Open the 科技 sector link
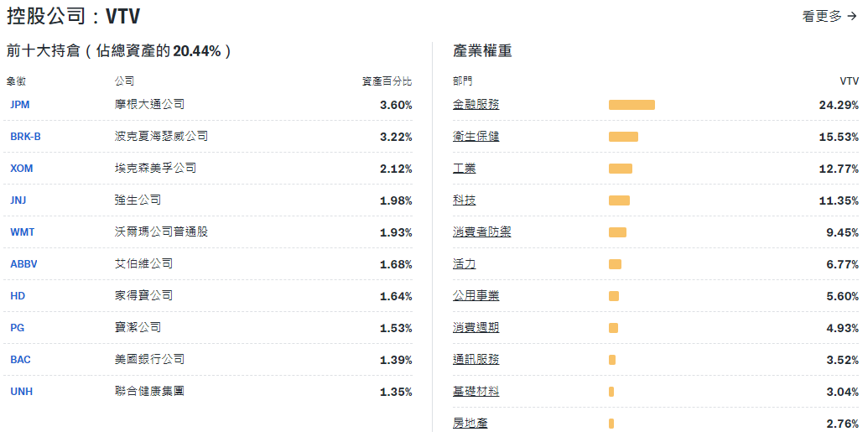Viewport: 868px width, 437px height. [464, 200]
